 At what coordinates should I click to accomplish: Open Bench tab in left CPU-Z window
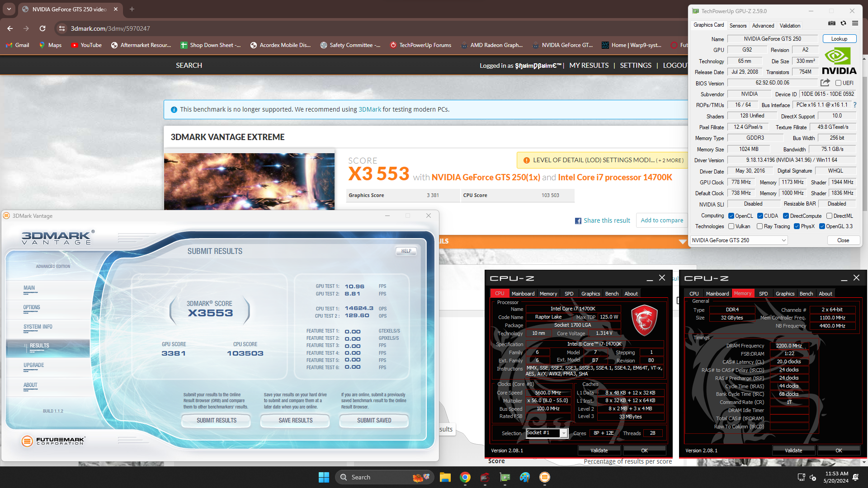(x=612, y=294)
